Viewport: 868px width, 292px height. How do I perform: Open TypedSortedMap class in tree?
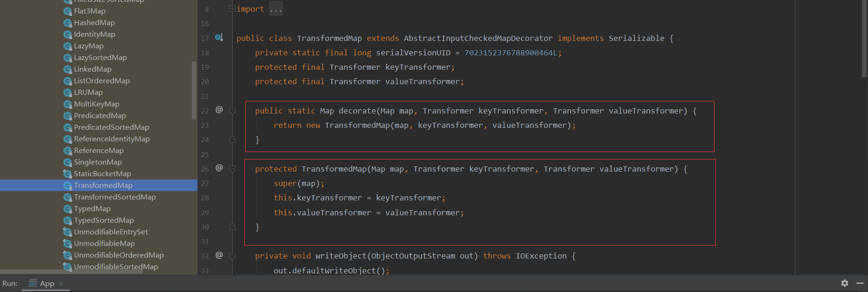pos(104,220)
